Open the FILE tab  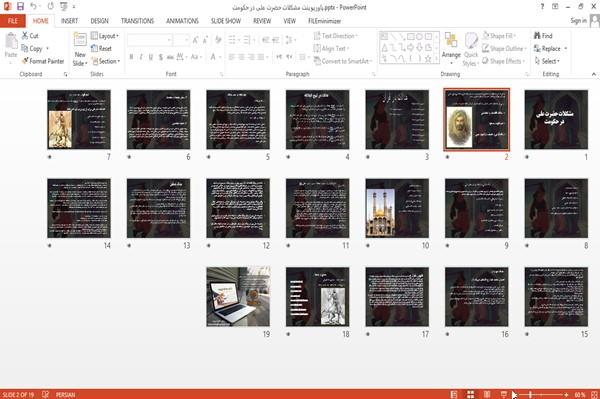[13, 21]
